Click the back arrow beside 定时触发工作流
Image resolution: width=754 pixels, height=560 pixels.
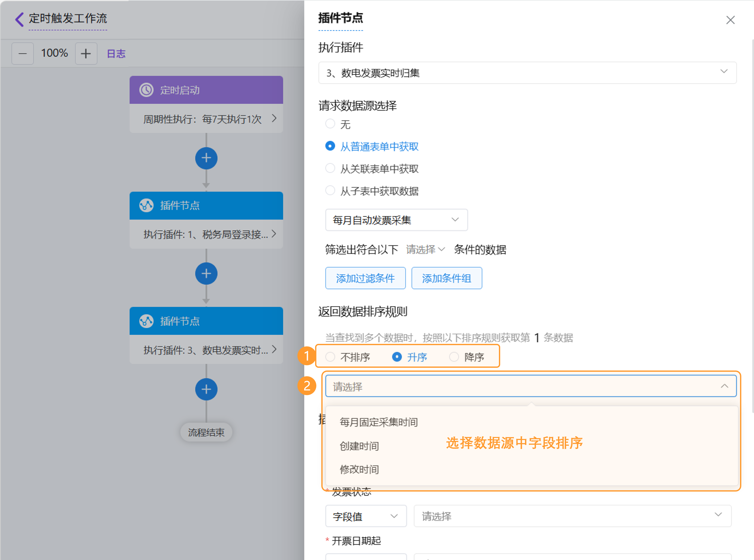(19, 19)
